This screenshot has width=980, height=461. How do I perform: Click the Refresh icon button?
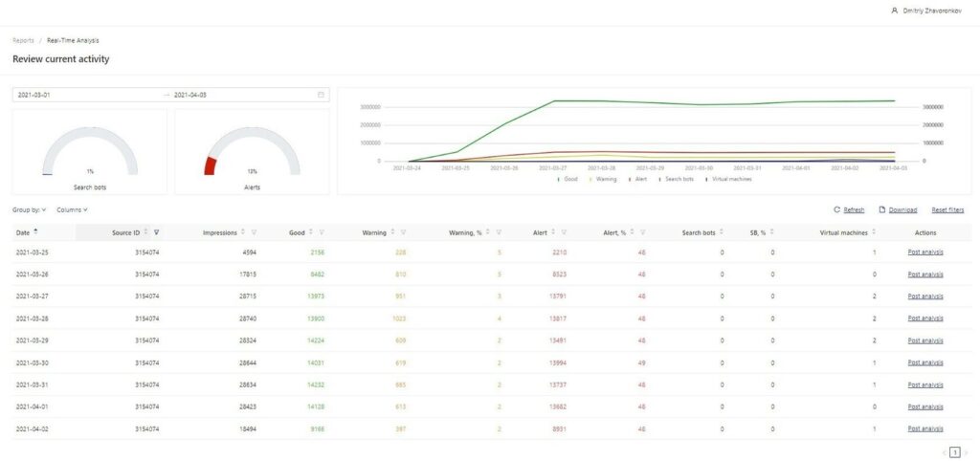[x=837, y=209]
